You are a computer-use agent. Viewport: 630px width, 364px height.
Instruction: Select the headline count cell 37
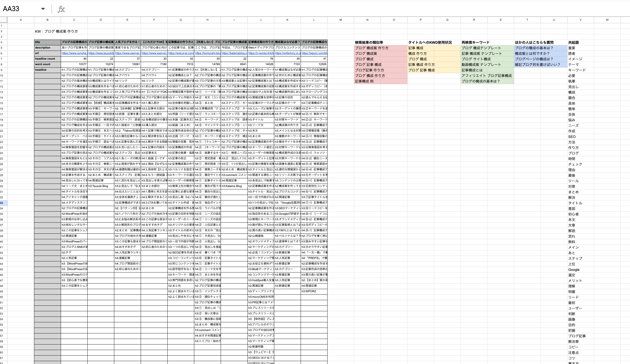coord(127,59)
